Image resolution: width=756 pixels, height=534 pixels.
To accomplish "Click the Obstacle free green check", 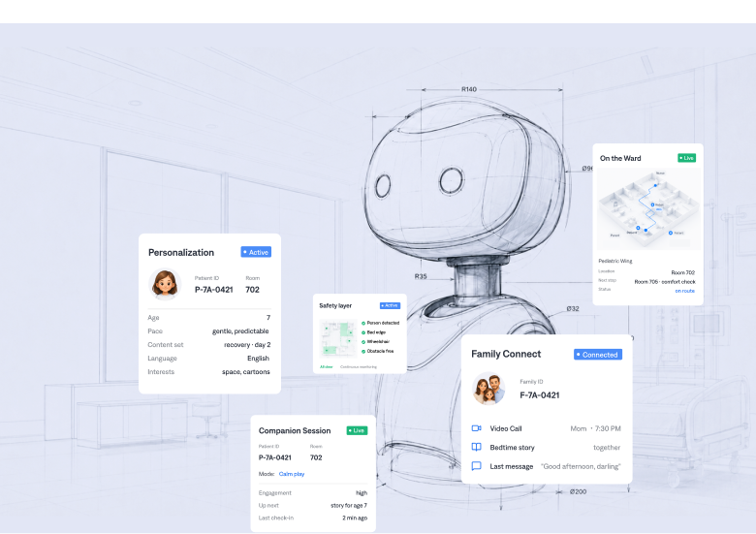I will (363, 352).
